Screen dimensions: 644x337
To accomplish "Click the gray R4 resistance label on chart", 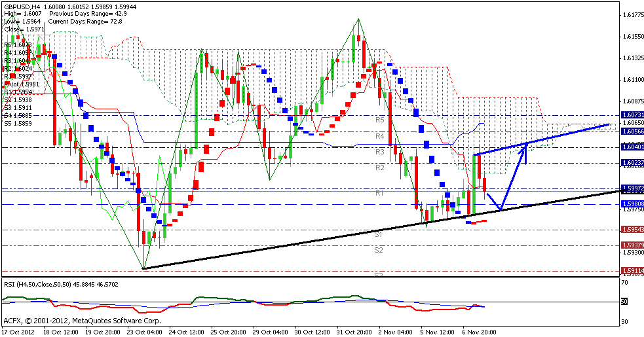I will point(379,136).
